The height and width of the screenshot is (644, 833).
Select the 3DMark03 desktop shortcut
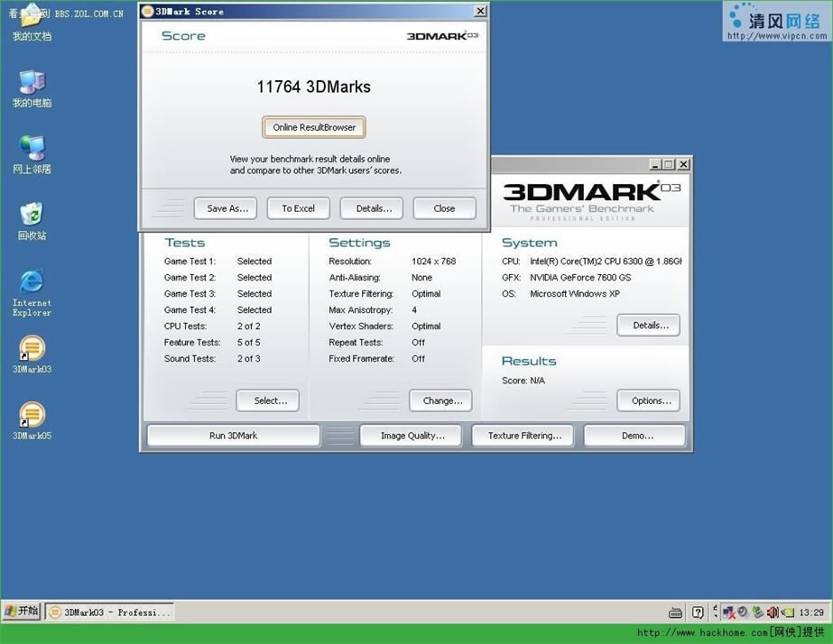[32, 354]
